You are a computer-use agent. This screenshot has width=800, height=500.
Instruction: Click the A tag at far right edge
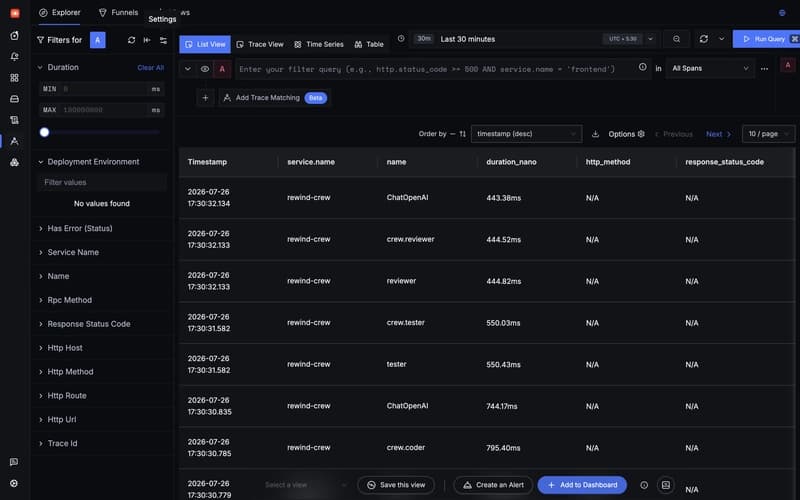coord(788,65)
